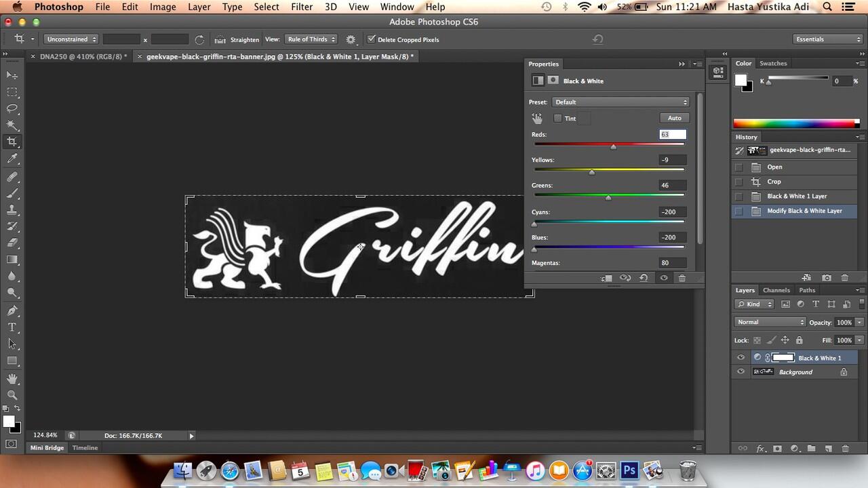The width and height of the screenshot is (868, 488).
Task: Uncheck Delete Cropped Pixels
Action: click(371, 39)
